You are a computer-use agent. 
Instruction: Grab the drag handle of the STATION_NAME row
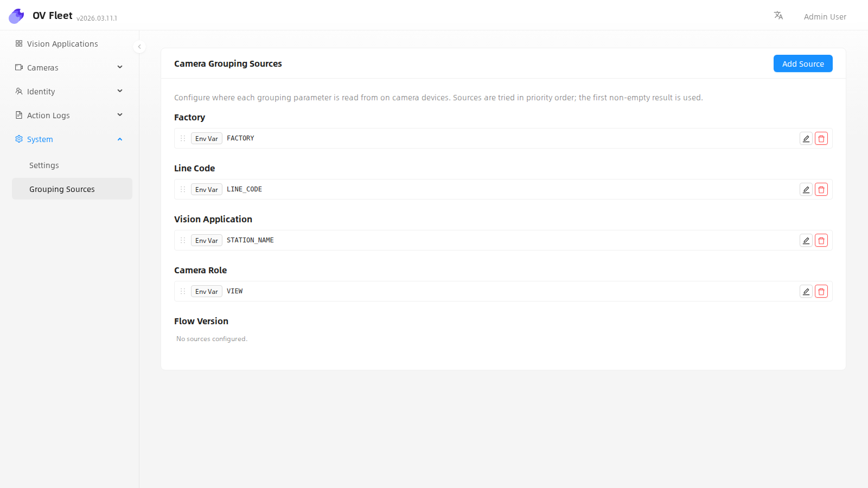183,240
